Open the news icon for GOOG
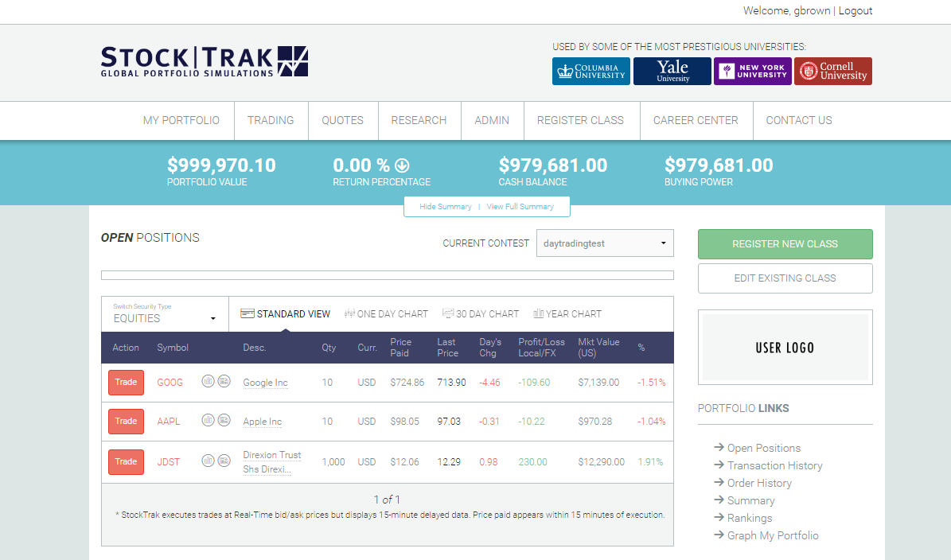 pos(224,381)
